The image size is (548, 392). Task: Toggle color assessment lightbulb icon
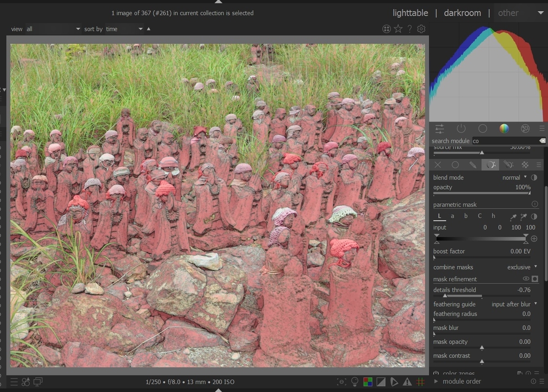[x=354, y=381]
